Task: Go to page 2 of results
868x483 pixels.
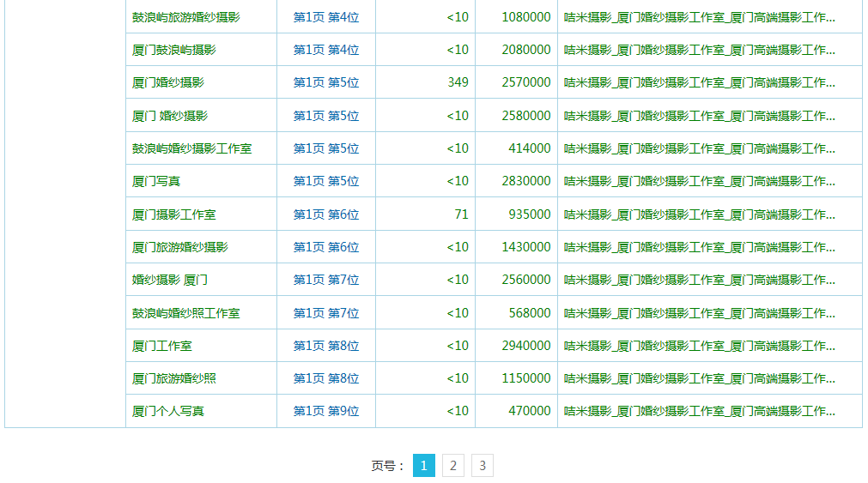Action: pos(452,466)
